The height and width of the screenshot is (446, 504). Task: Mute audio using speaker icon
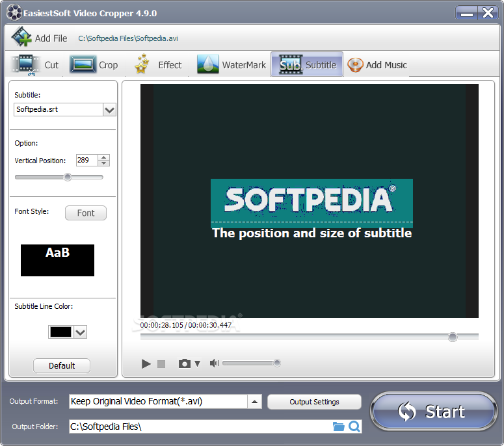[x=214, y=363]
